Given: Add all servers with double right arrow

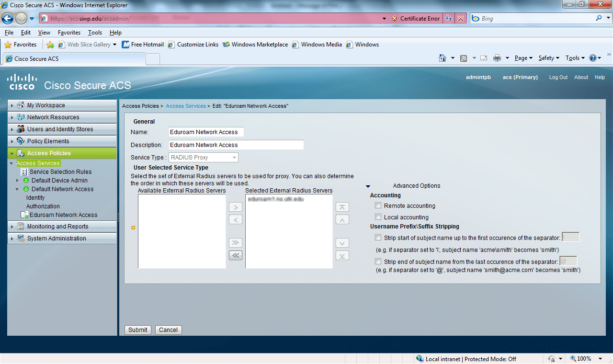Looking at the screenshot, I should (x=236, y=243).
